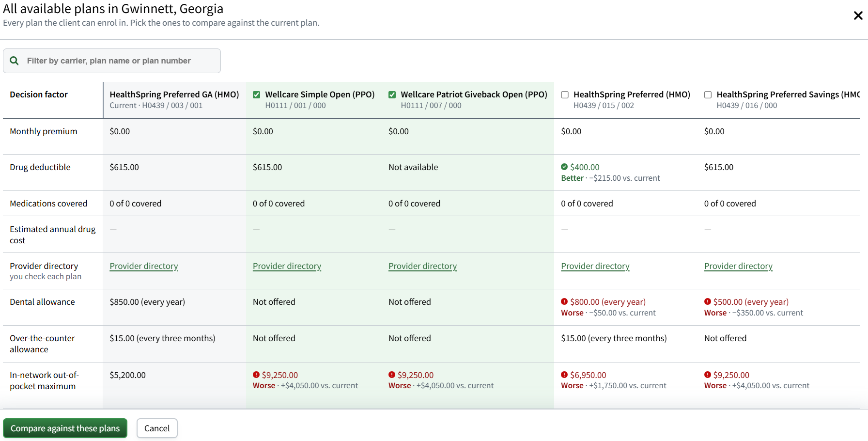This screenshot has height=441, width=868.
Task: Click Over-the-counter allowance row label
Action: (x=42, y=344)
